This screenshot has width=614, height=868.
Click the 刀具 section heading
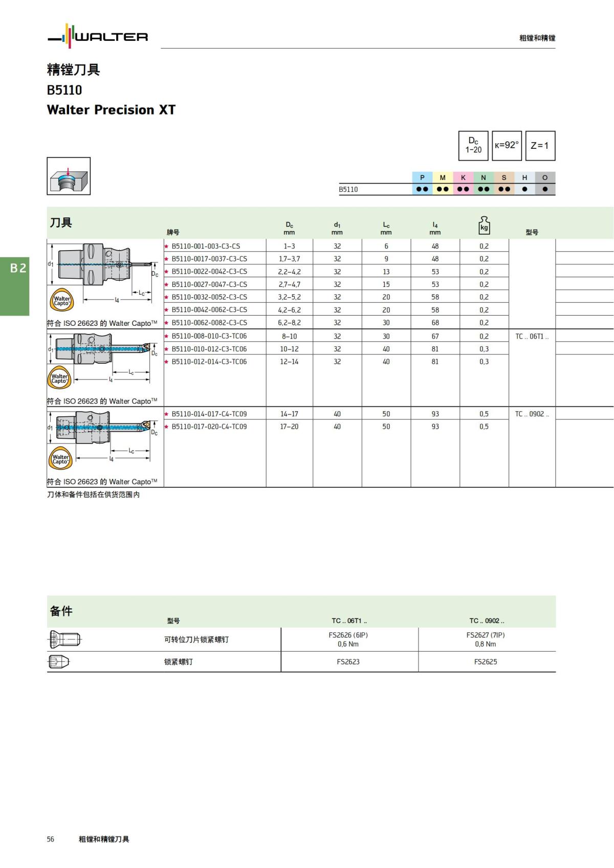(x=61, y=222)
